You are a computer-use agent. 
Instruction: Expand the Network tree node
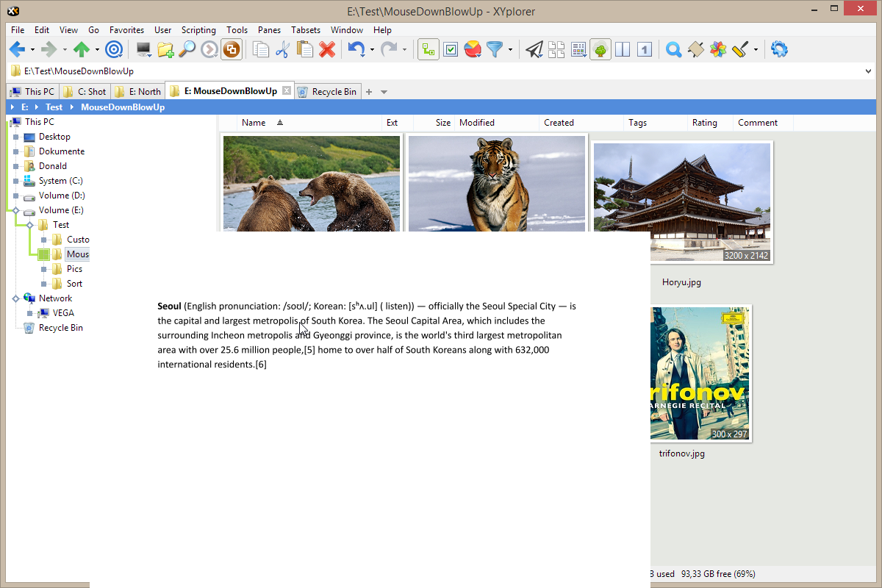coord(15,298)
